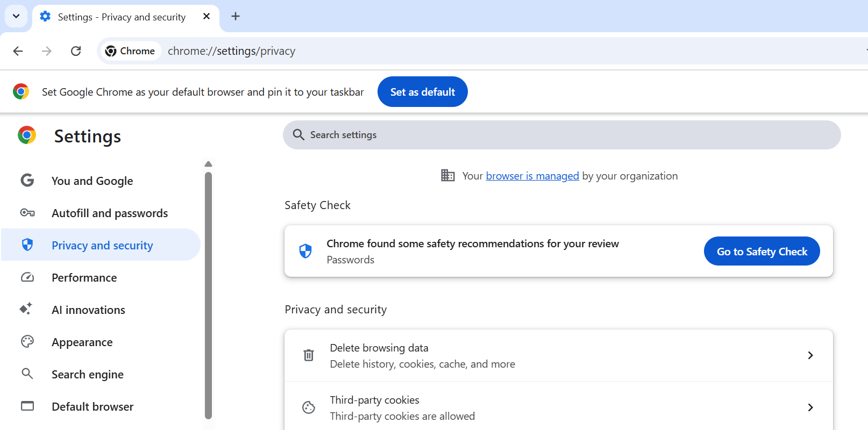Click 'Chrome found some safety recommendations' text
This screenshot has height=430, width=868.
pyautogui.click(x=473, y=243)
